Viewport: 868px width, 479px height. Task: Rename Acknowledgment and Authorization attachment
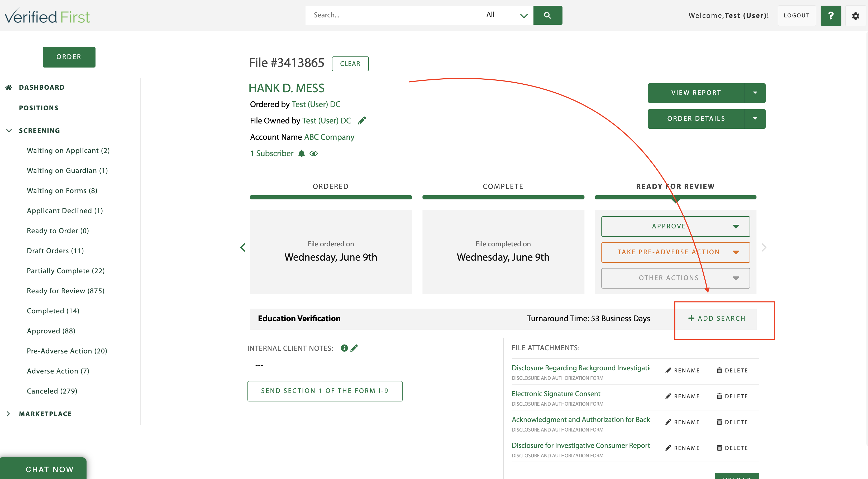point(683,422)
